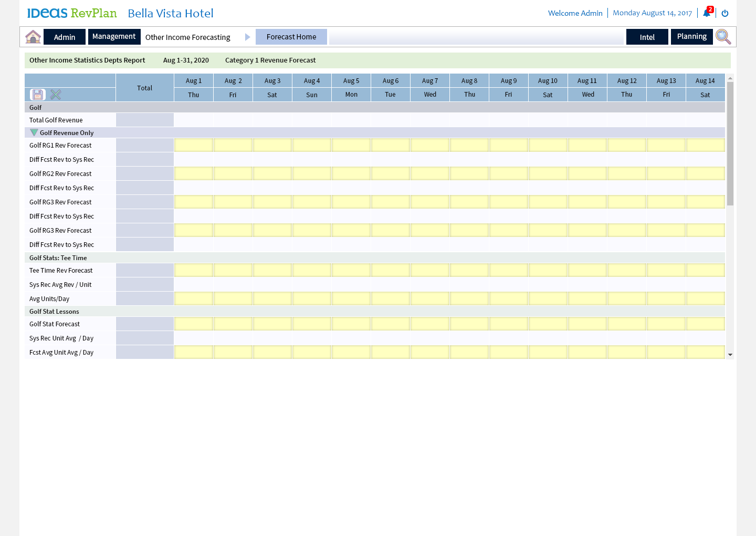
Task: Collapse the Golf Revenue Only section
Action: point(34,132)
